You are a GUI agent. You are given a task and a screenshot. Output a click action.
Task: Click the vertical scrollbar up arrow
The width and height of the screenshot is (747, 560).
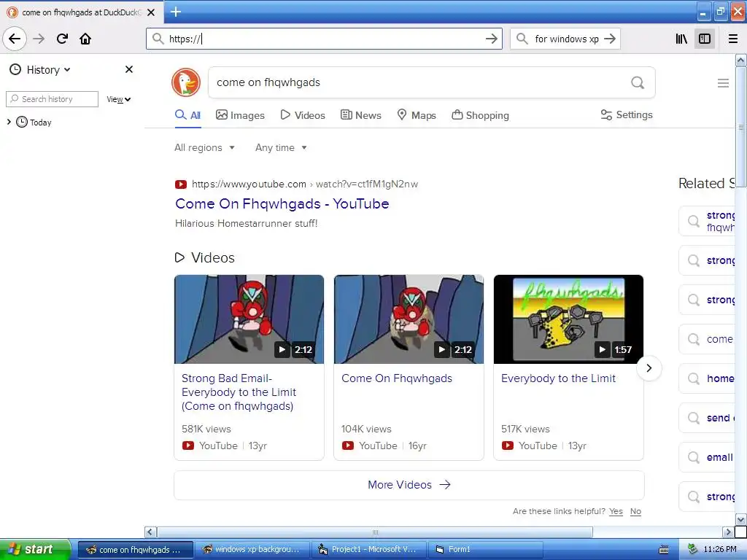pyautogui.click(x=740, y=60)
